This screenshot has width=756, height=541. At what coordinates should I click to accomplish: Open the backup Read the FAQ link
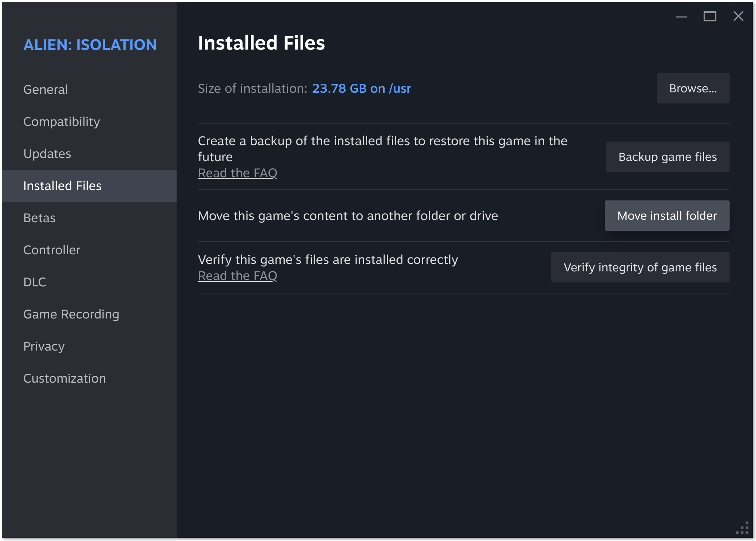click(x=238, y=173)
